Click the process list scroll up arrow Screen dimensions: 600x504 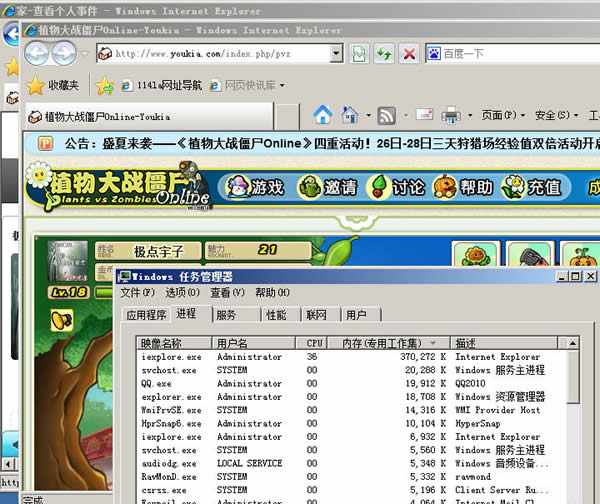(572, 343)
